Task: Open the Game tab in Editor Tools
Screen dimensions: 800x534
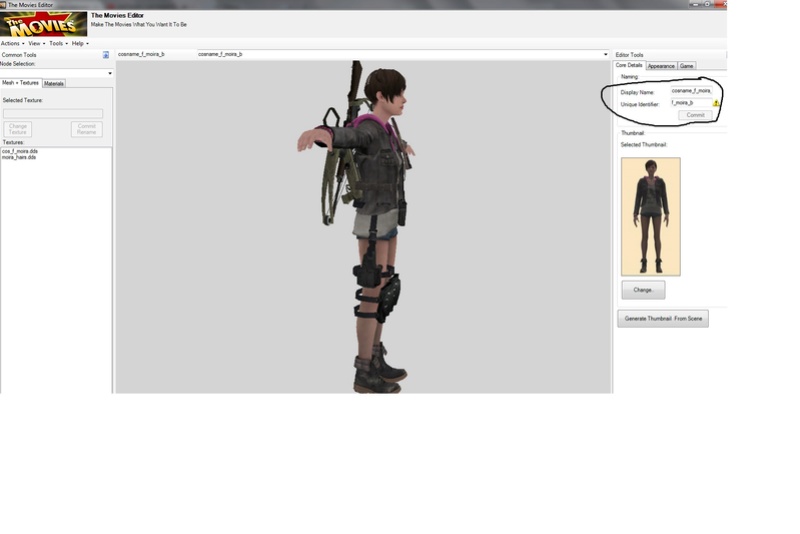Action: pos(686,66)
